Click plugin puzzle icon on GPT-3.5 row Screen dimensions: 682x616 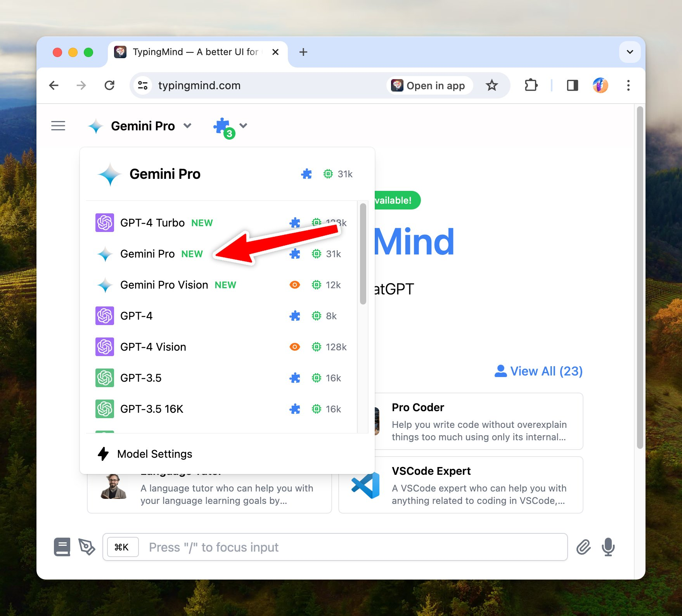click(295, 378)
